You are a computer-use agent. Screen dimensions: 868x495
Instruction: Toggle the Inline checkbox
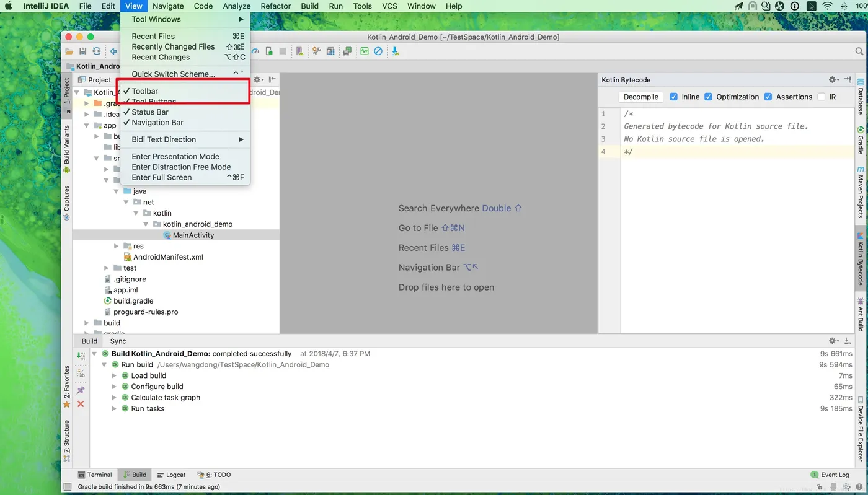pos(674,97)
